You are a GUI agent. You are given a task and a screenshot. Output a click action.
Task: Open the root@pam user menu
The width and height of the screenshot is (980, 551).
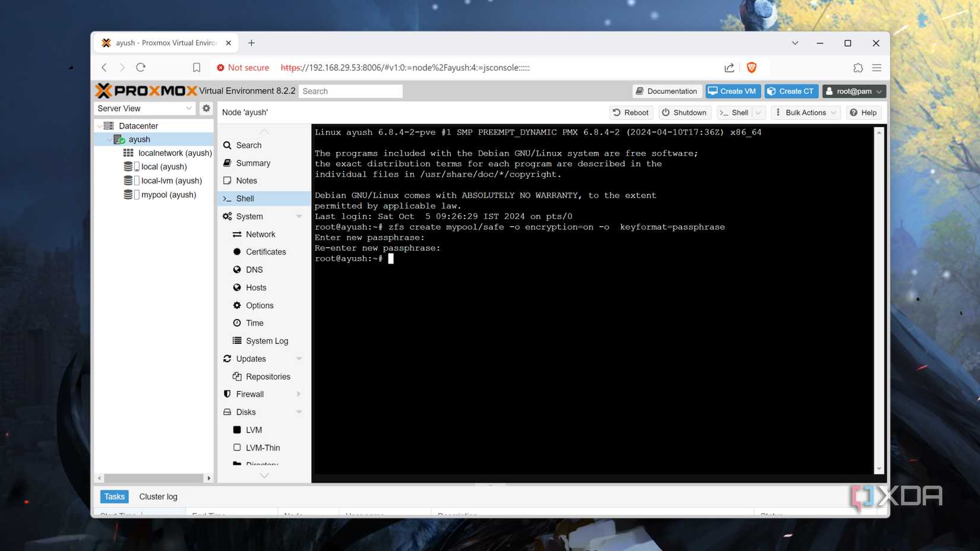tap(853, 91)
